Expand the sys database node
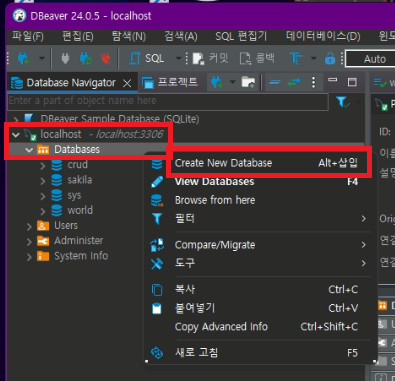 tap(43, 196)
